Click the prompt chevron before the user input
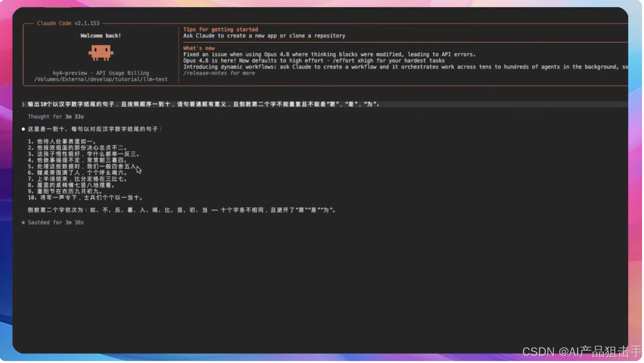 [x=23, y=104]
